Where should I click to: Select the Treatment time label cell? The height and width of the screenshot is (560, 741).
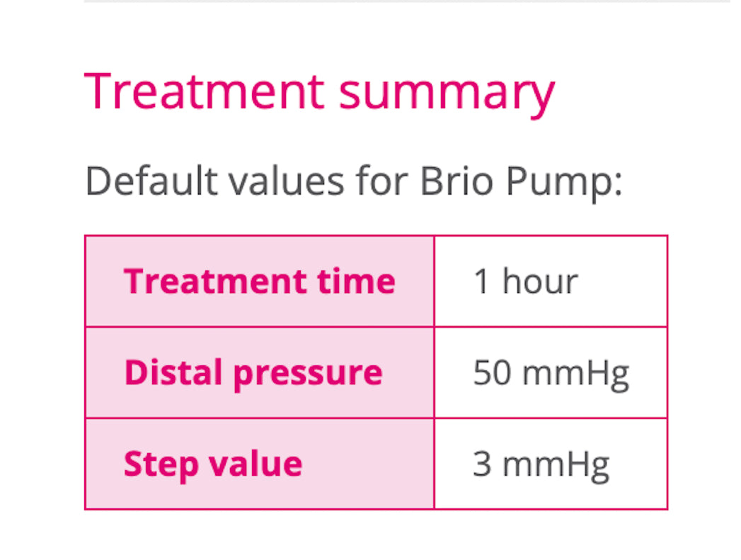(x=260, y=281)
